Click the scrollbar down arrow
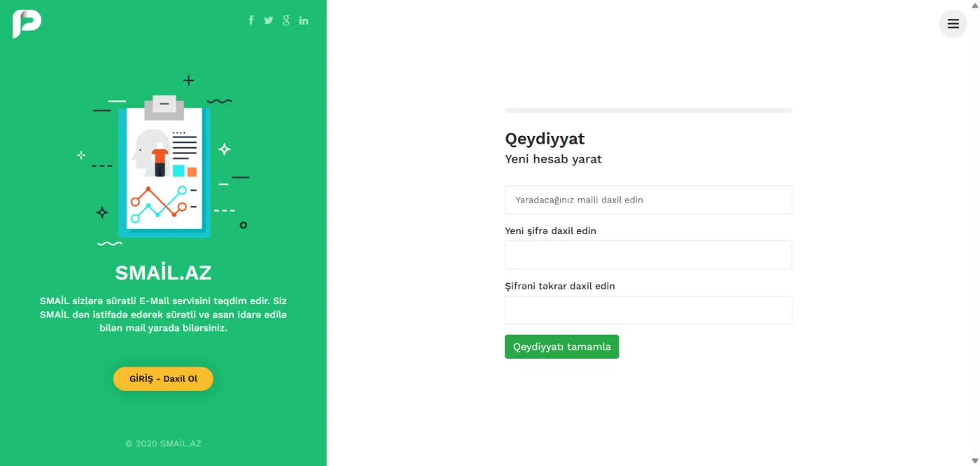The width and height of the screenshot is (980, 466). pos(974,461)
